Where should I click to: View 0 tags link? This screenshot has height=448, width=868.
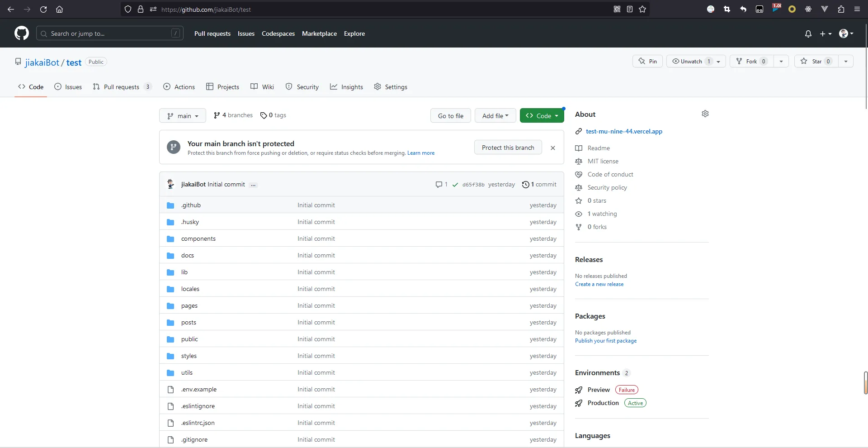[273, 115]
